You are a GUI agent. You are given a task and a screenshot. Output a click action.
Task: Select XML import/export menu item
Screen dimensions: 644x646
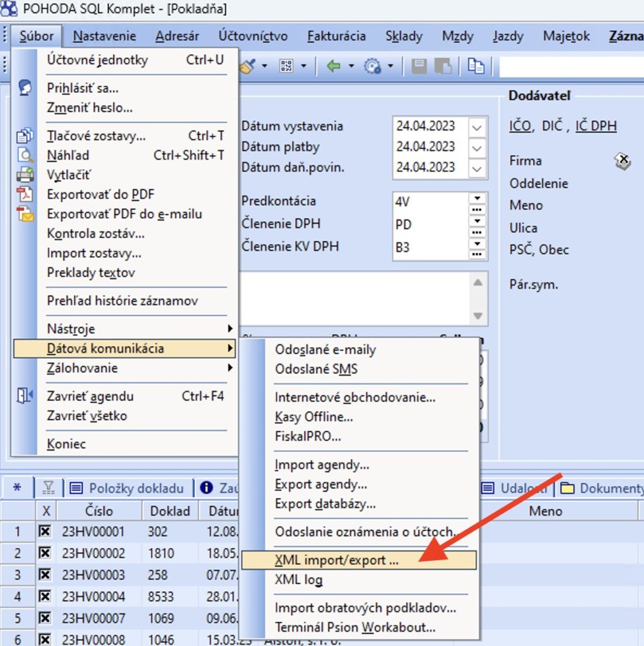(358, 560)
